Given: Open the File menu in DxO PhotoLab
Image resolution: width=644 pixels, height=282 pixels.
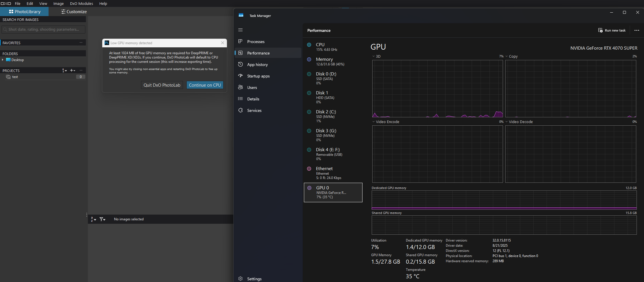Looking at the screenshot, I should [x=18, y=3].
